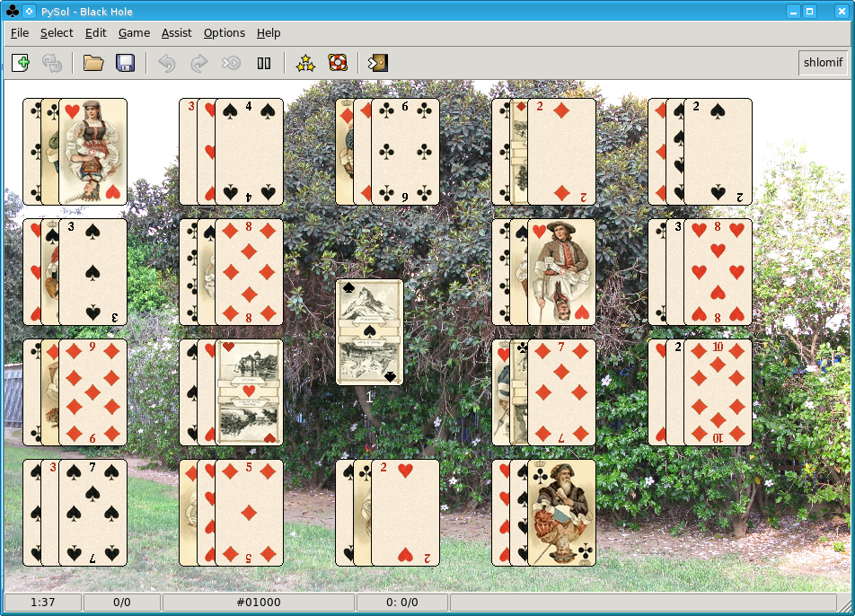Click the PySol club icon in the title bar

(12, 11)
